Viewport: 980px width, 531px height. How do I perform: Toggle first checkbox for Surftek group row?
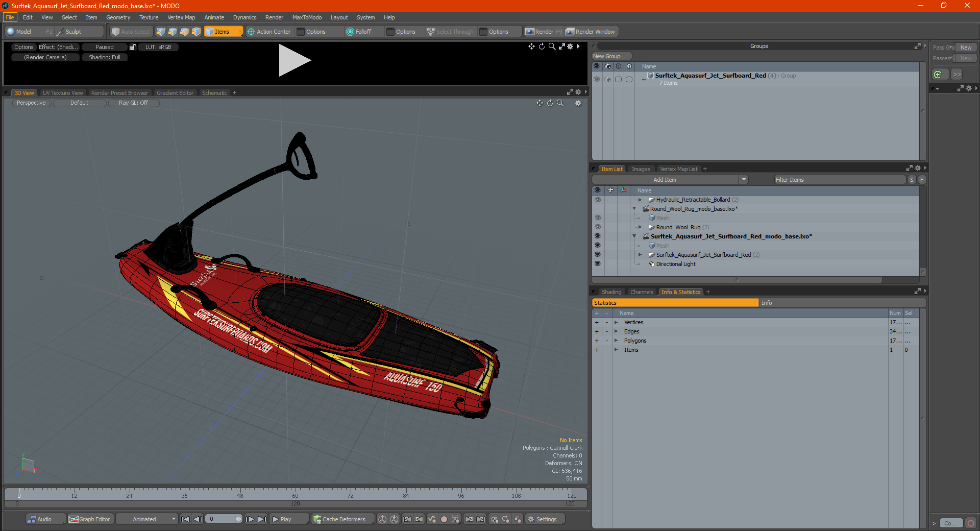click(x=618, y=79)
